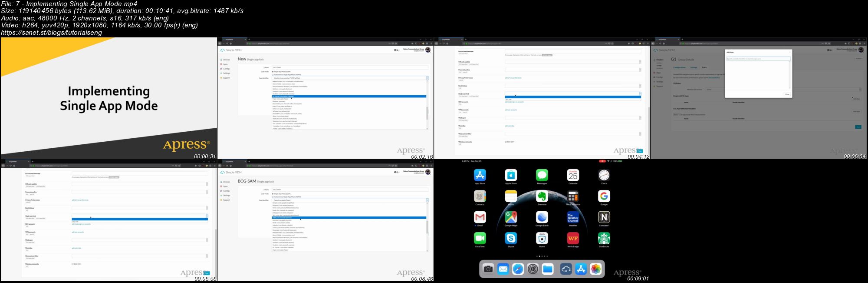Select Autonomous Single App Mode on BCG-SAM page
Screen dimensions: 868x283
[x=273, y=197]
